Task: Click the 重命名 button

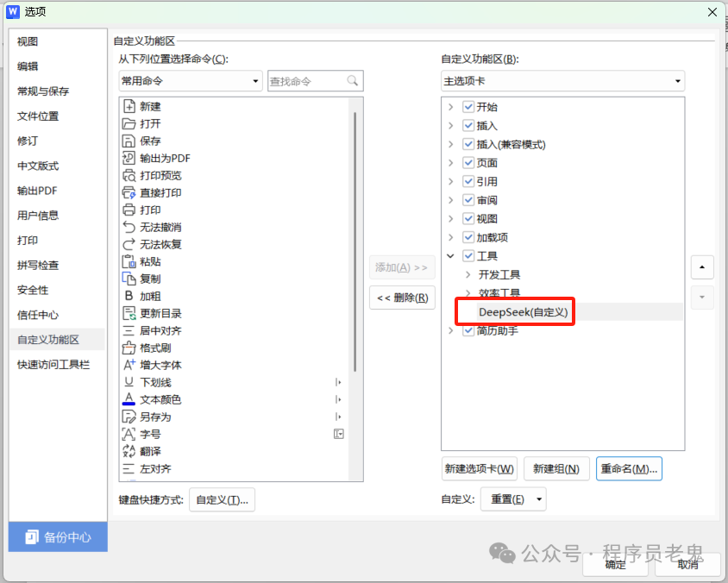Action: [x=629, y=468]
